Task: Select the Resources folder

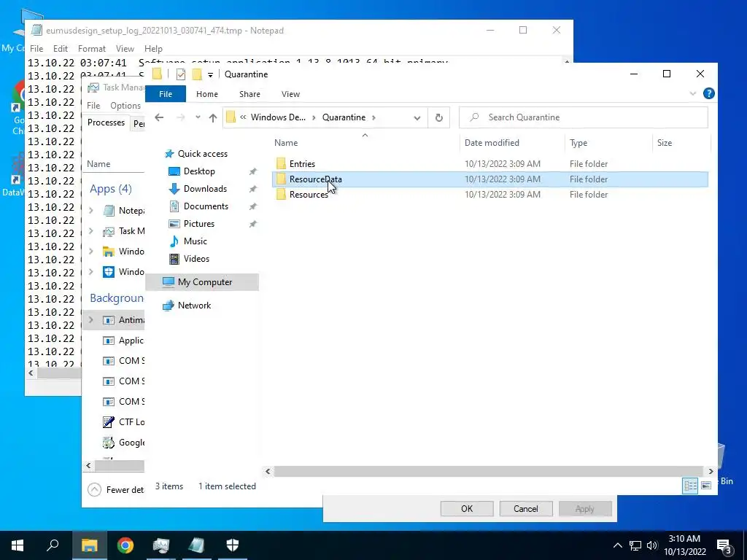Action: [x=309, y=194]
